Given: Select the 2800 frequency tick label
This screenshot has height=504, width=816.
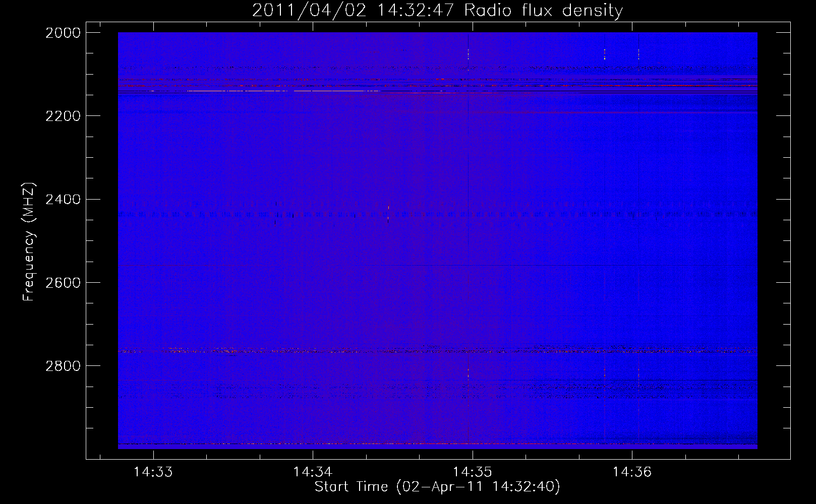Looking at the screenshot, I should click(63, 366).
